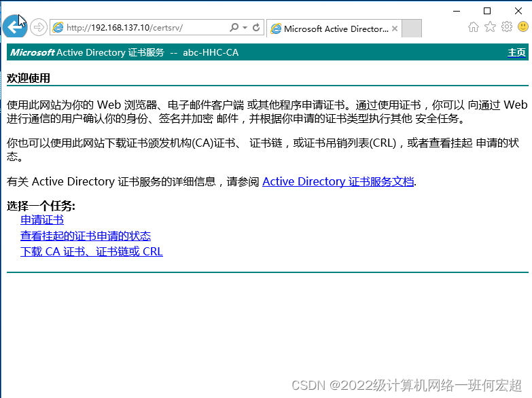This screenshot has height=398, width=532.
Task: Open a new blank tab
Action: (x=412, y=29)
